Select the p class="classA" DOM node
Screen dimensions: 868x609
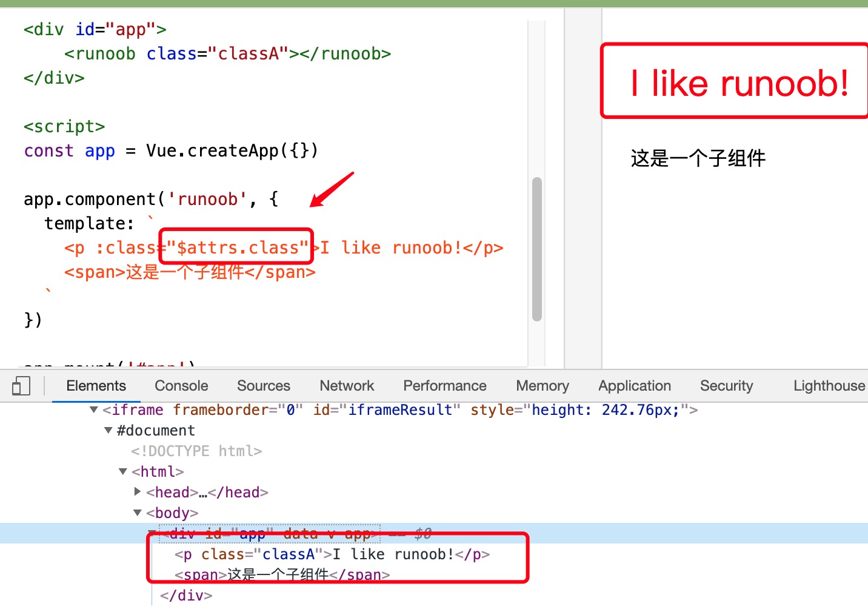(332, 554)
